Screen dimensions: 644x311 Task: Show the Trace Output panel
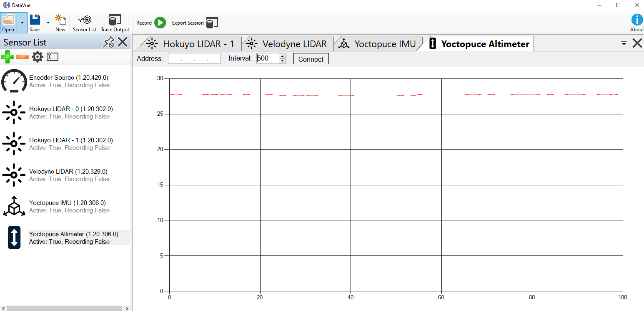pyautogui.click(x=115, y=23)
